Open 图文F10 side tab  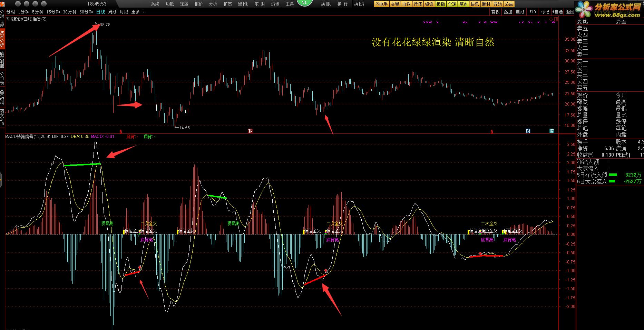coord(2,117)
